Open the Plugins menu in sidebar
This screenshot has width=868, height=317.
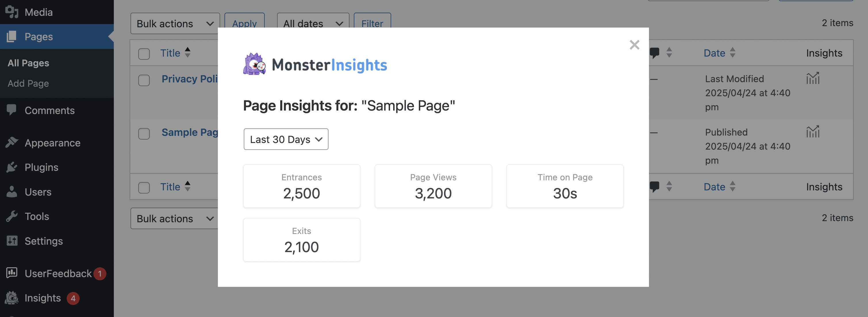click(x=41, y=167)
